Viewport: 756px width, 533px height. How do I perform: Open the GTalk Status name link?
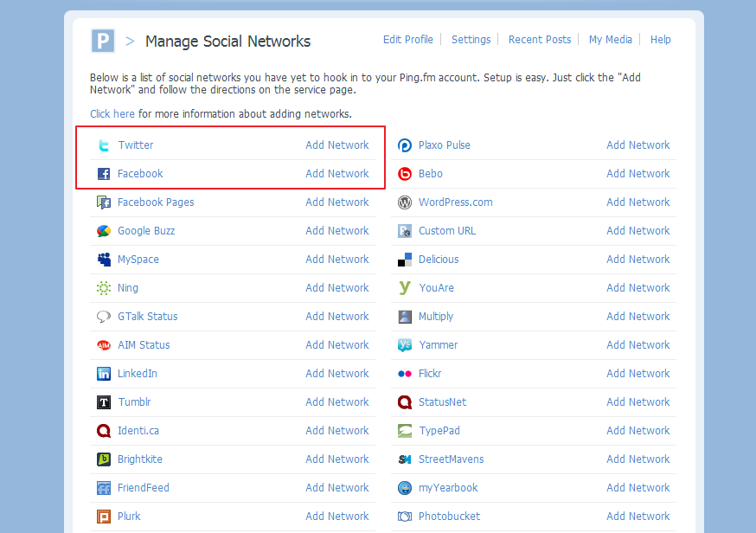pyautogui.click(x=148, y=317)
